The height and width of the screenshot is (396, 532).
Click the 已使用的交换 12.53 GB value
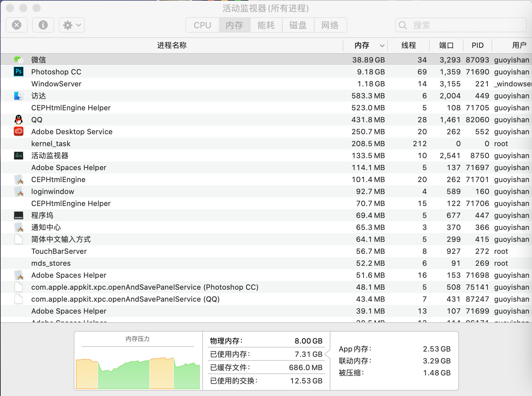click(306, 381)
